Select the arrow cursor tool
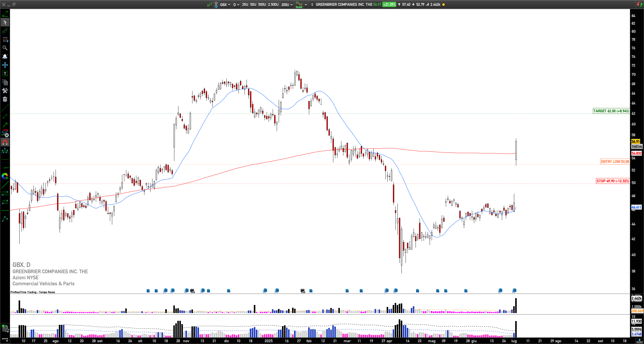The width and height of the screenshot is (644, 344). pos(5,22)
